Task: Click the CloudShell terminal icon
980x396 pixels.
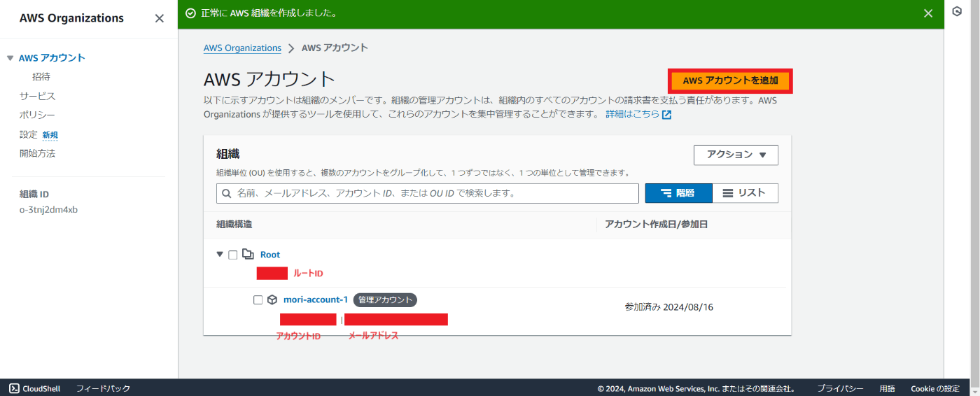Action: pyautogui.click(x=14, y=388)
